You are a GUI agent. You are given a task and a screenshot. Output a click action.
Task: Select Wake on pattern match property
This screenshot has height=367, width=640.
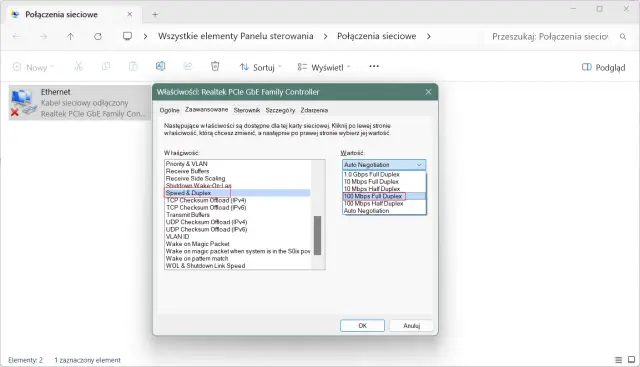tap(197, 258)
